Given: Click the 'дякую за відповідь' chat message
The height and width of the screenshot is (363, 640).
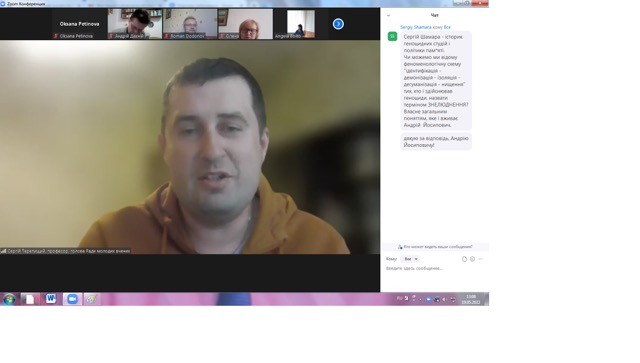Looking at the screenshot, I should point(436,142).
